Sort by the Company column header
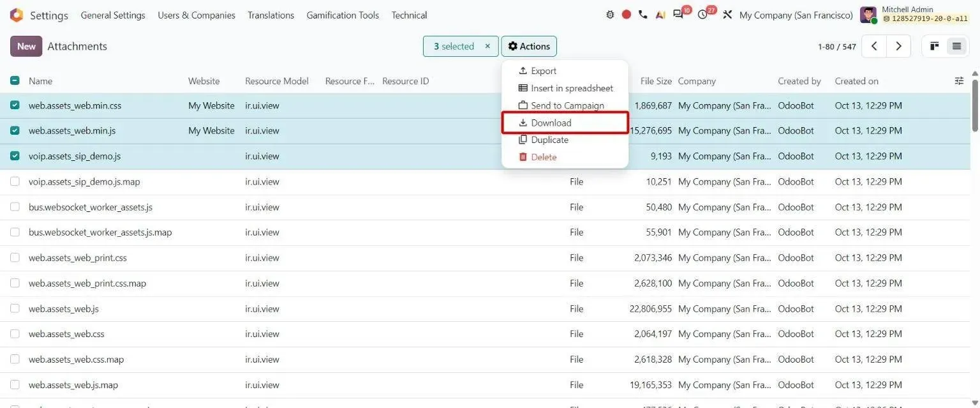980x408 pixels. click(697, 81)
